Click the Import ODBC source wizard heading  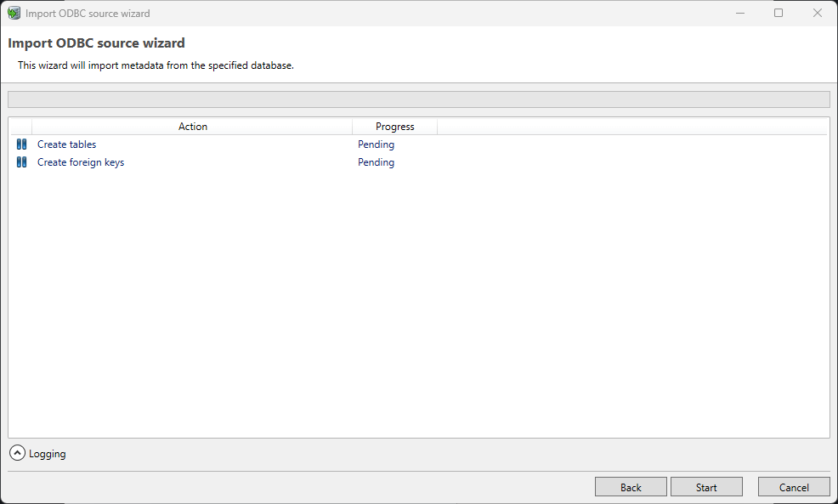pyautogui.click(x=95, y=42)
